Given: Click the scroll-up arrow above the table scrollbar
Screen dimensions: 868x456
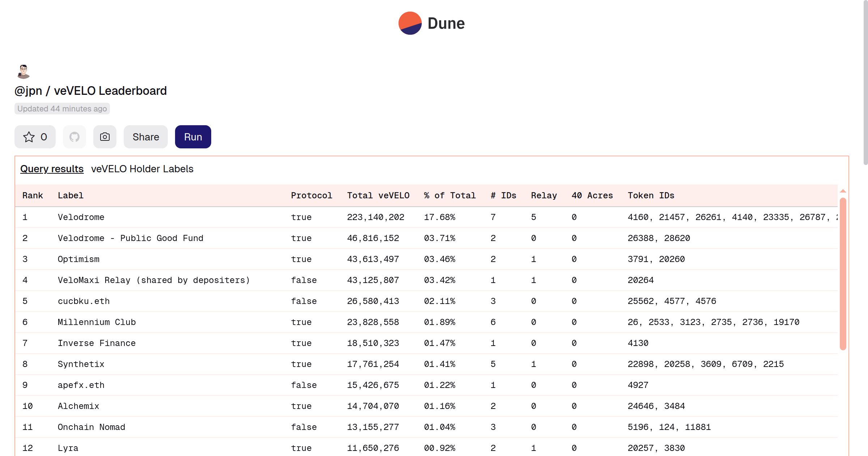Looking at the screenshot, I should [843, 191].
